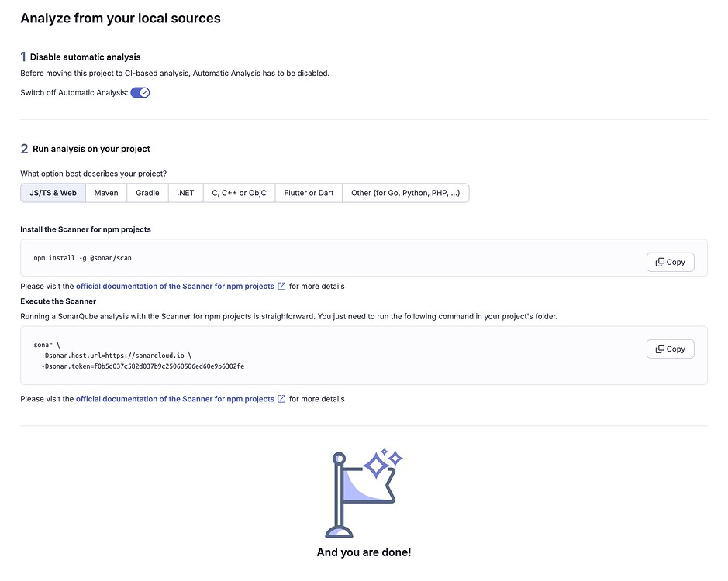
Task: Click the step 2 number badge
Action: tap(23, 149)
